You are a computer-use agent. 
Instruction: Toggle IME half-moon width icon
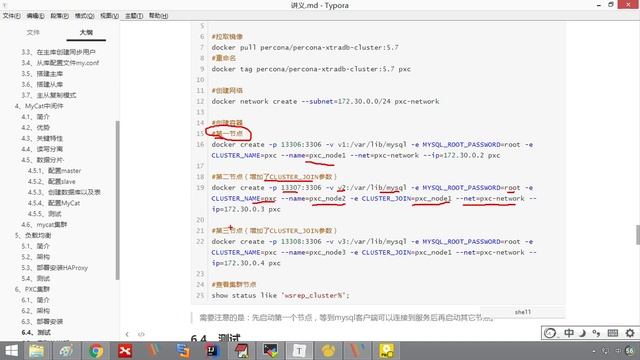pos(582,333)
